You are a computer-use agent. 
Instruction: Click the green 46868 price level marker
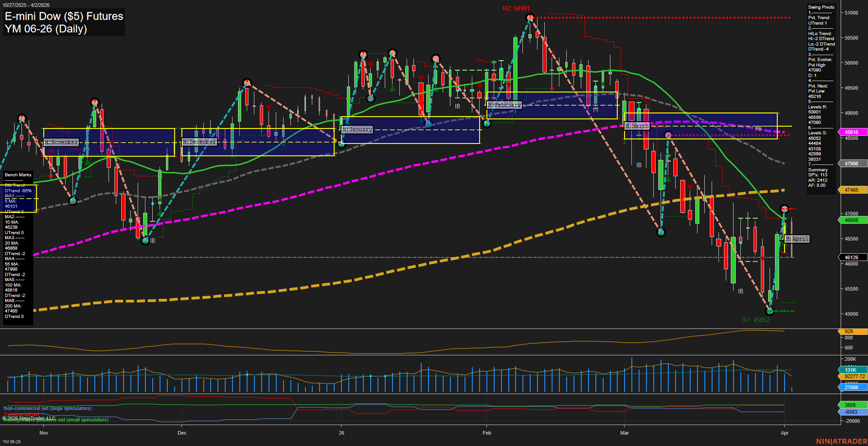tap(852, 220)
